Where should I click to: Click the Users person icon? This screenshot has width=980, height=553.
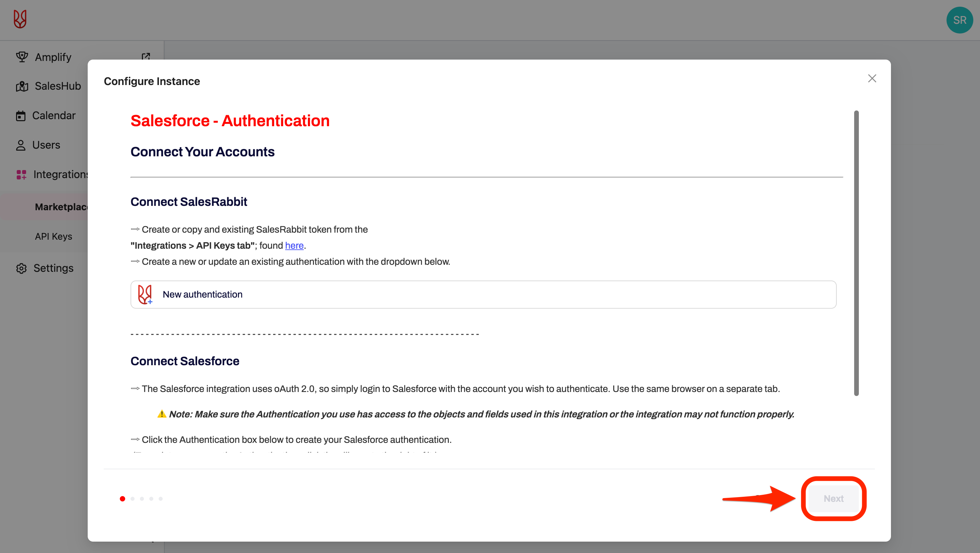[x=21, y=145]
